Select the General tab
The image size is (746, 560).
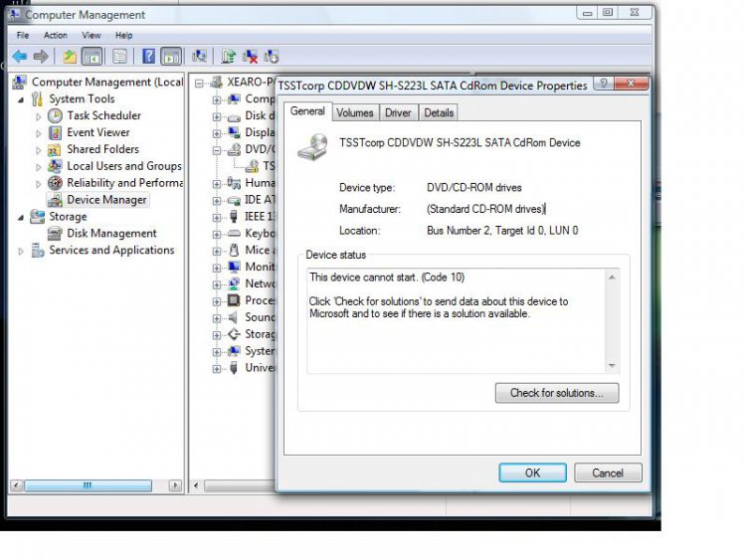[x=307, y=111]
